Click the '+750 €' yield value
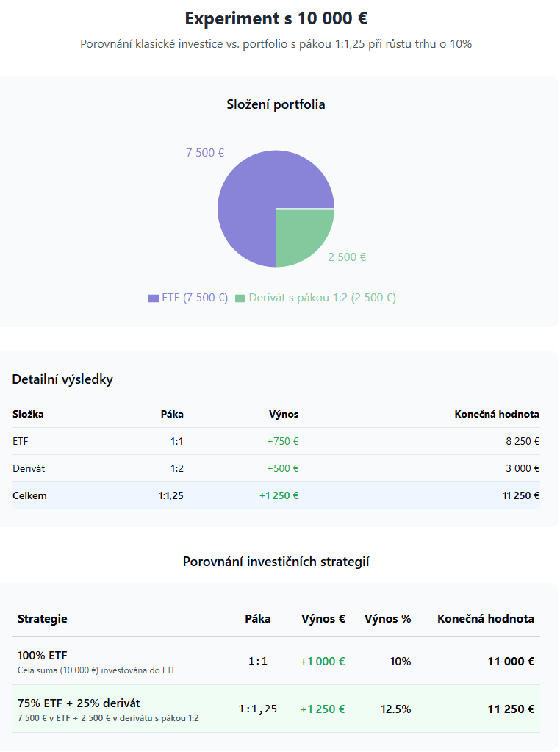Image resolution: width=560 pixels, height=752 pixels. pyautogui.click(x=282, y=442)
